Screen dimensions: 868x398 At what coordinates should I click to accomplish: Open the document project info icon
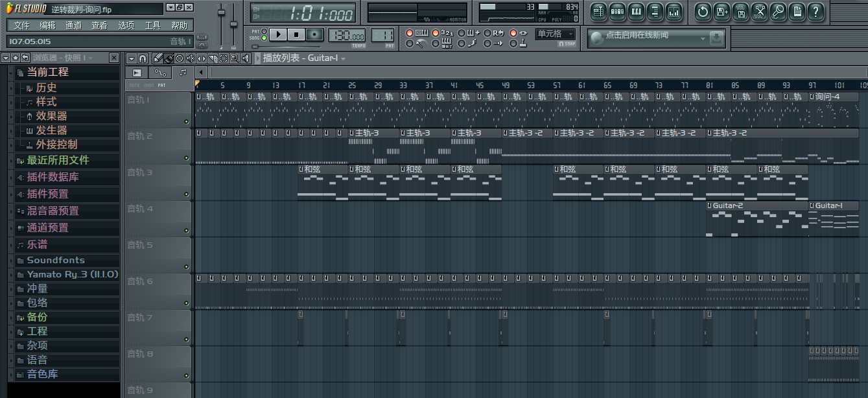[797, 11]
